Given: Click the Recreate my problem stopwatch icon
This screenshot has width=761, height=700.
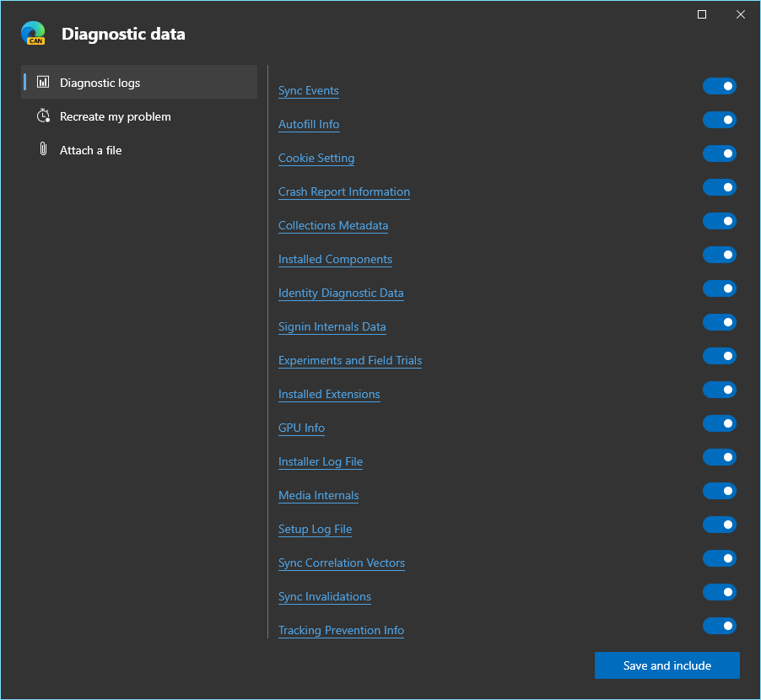Looking at the screenshot, I should pos(43,116).
